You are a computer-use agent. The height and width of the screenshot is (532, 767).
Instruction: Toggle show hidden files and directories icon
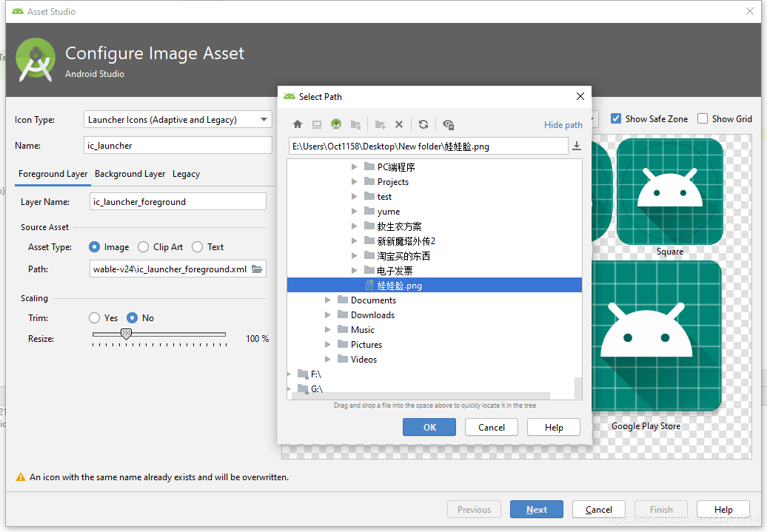coord(448,125)
